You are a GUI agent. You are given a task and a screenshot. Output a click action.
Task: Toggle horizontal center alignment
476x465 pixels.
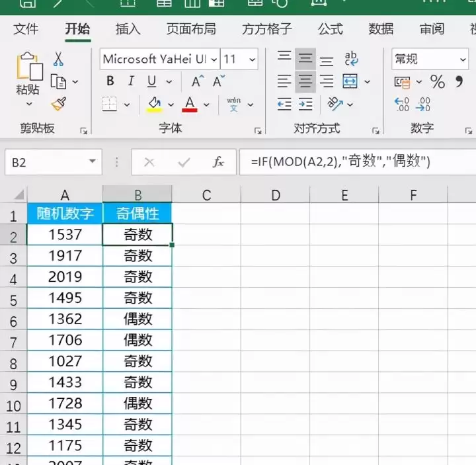pyautogui.click(x=305, y=81)
